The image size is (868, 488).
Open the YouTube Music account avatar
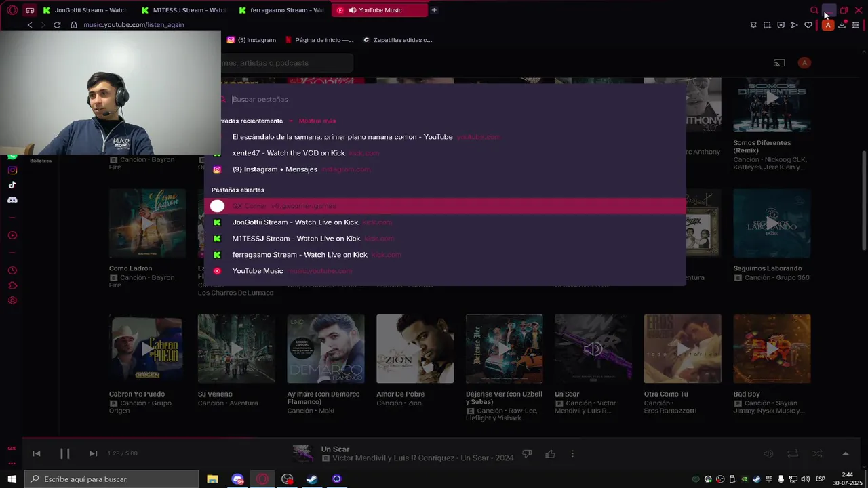804,63
